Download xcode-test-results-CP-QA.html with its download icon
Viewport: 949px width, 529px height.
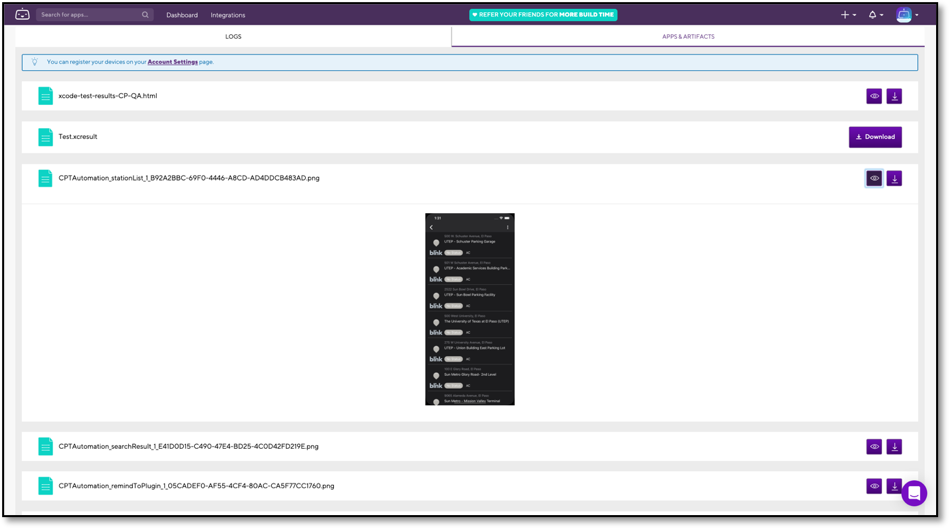894,96
